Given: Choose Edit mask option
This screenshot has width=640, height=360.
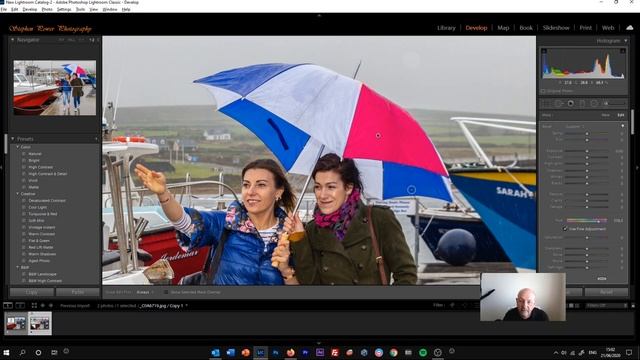Looking at the screenshot, I should (620, 115).
